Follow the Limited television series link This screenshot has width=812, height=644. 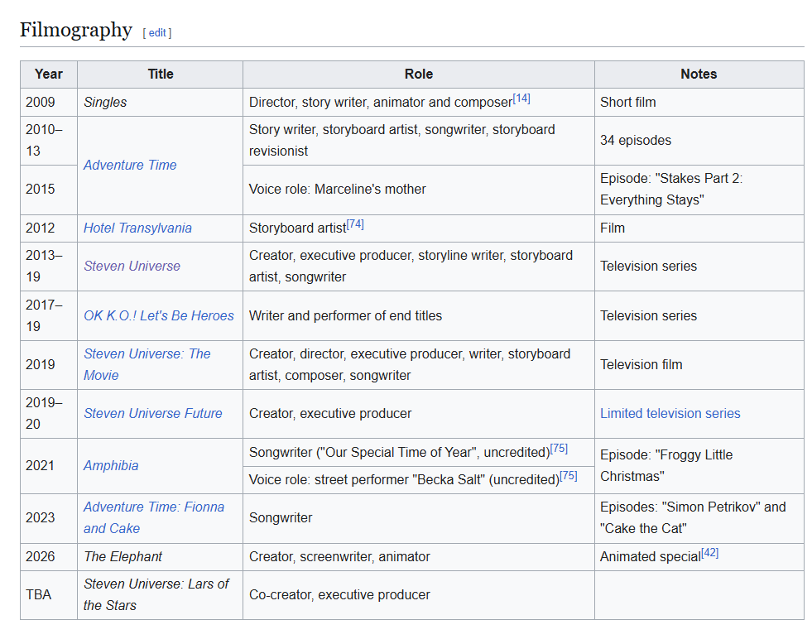[x=670, y=414]
